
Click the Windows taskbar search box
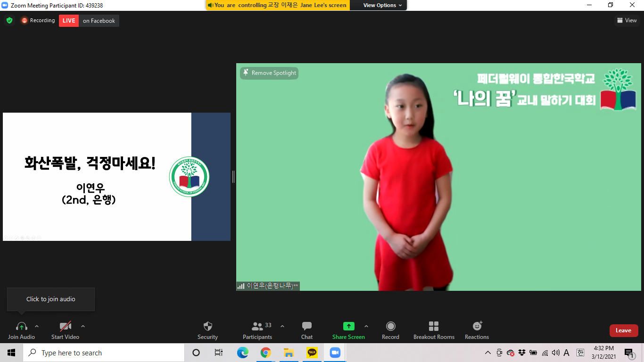pos(104,353)
